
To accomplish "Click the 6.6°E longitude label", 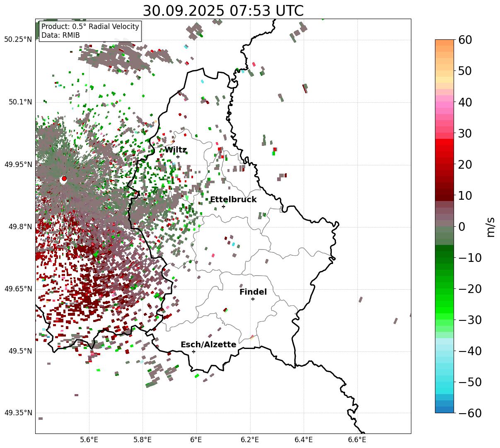I will pos(357,440).
